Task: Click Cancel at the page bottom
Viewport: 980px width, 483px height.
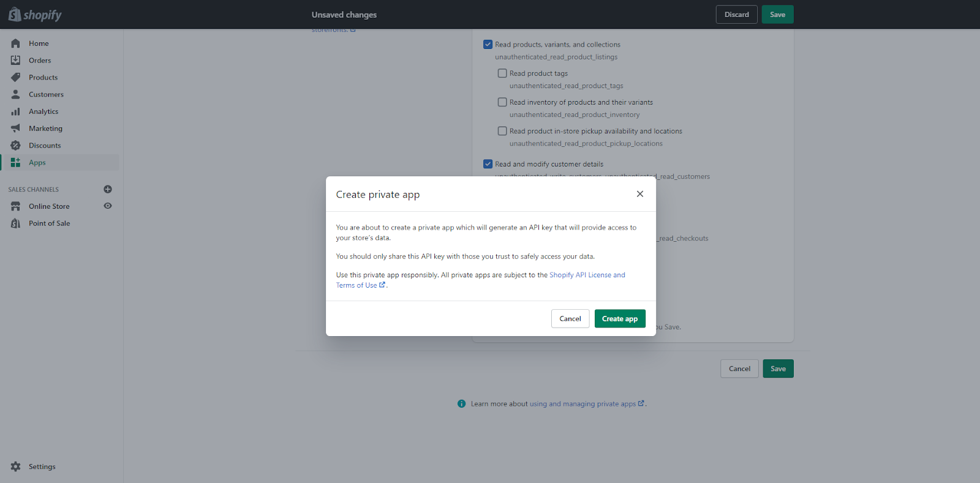Action: tap(740, 369)
